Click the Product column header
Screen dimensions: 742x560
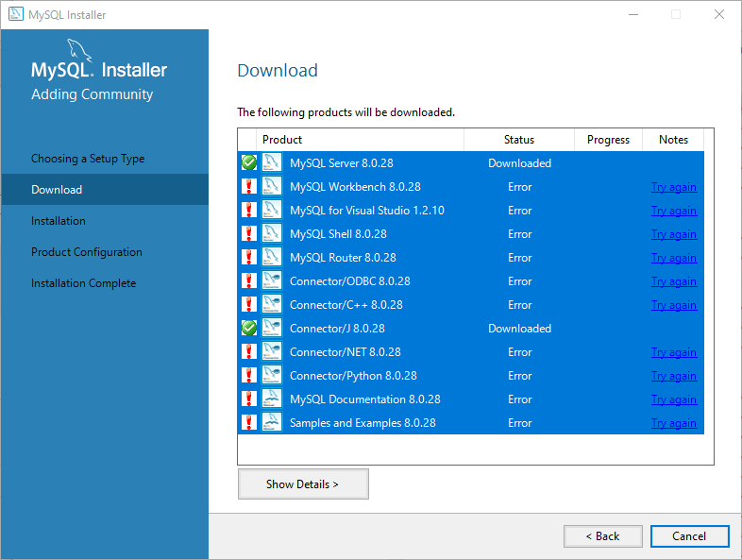tap(360, 140)
